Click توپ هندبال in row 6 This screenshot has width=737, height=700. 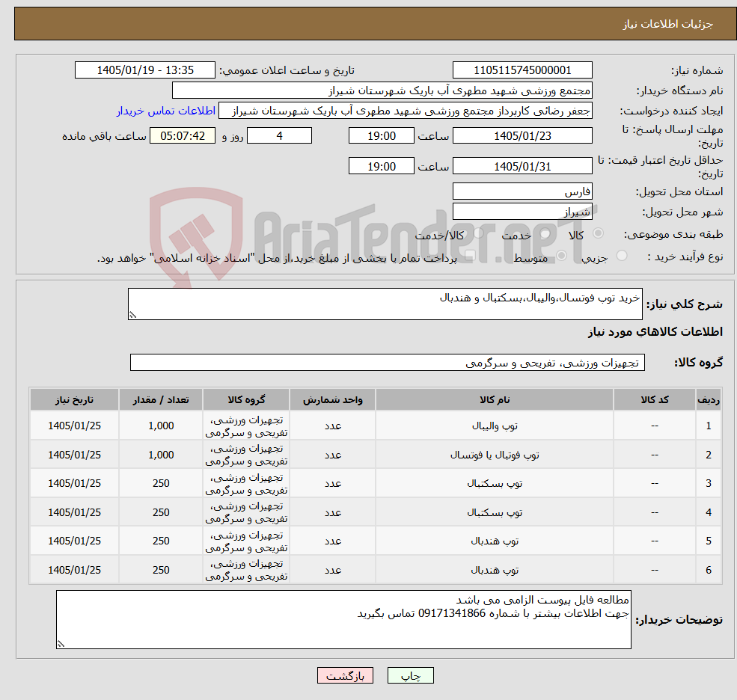pyautogui.click(x=495, y=570)
